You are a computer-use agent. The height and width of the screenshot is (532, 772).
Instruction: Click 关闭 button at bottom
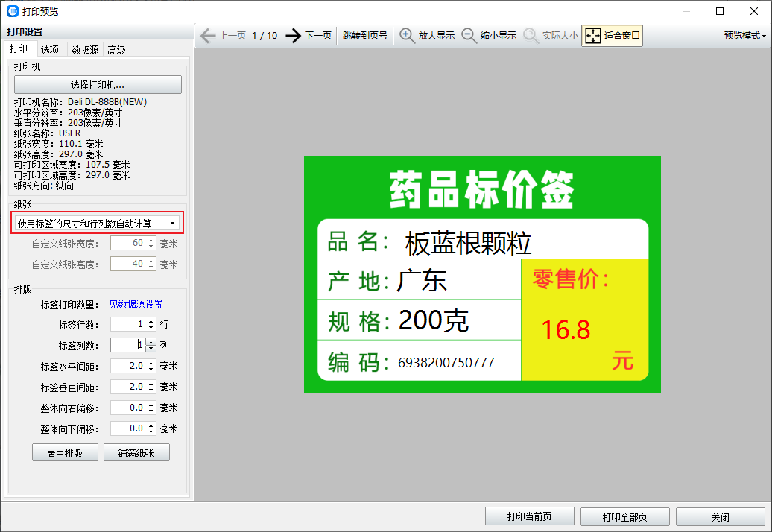click(x=720, y=516)
